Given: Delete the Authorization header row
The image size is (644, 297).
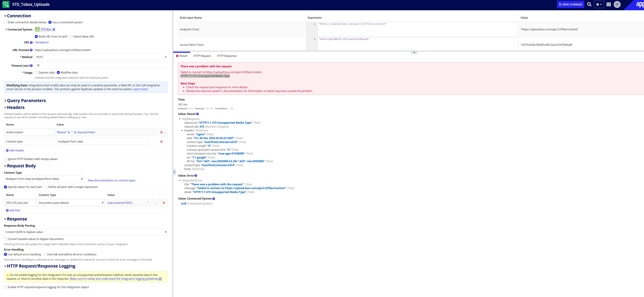Looking at the screenshot, I should [x=161, y=132].
